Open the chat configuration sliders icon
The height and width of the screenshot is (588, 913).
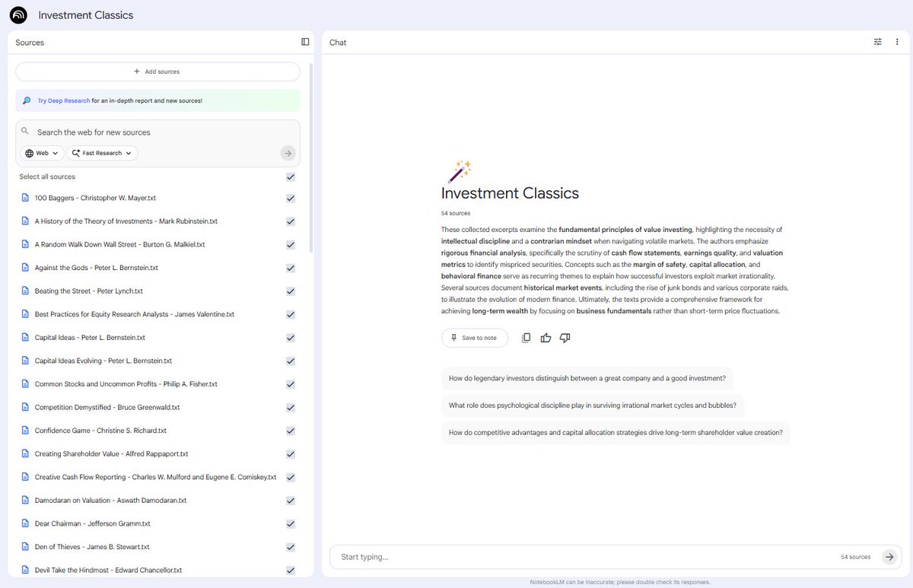click(878, 42)
